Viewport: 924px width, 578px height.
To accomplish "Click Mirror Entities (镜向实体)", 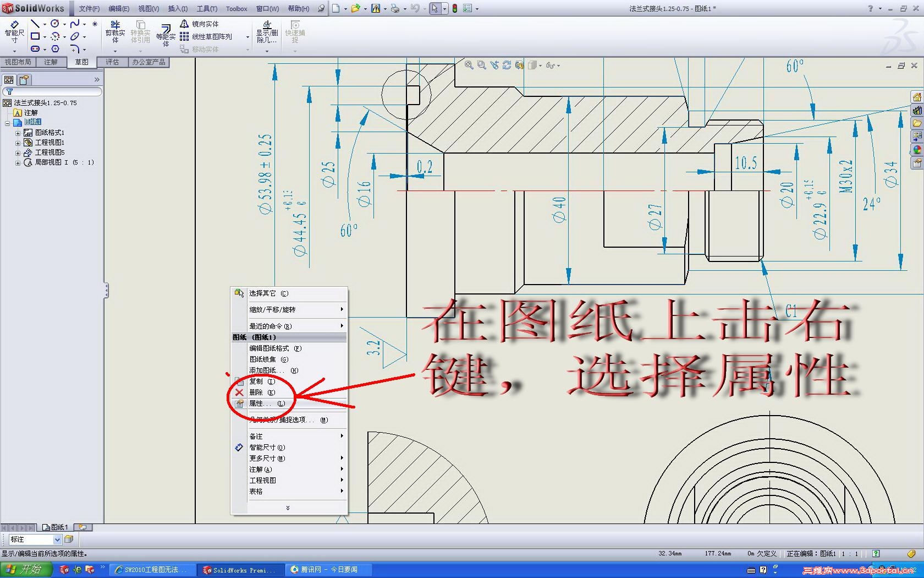I will 199,24.
